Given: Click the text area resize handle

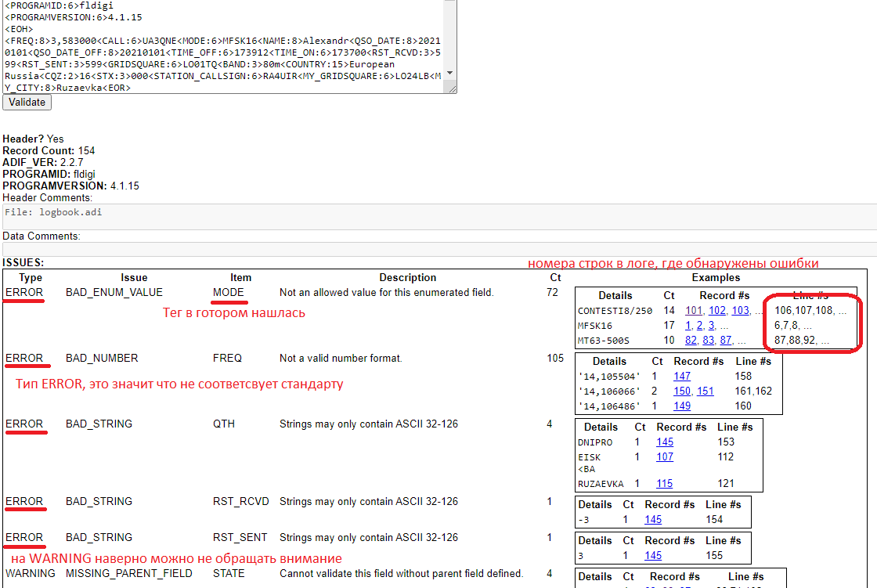Looking at the screenshot, I should click(451, 89).
